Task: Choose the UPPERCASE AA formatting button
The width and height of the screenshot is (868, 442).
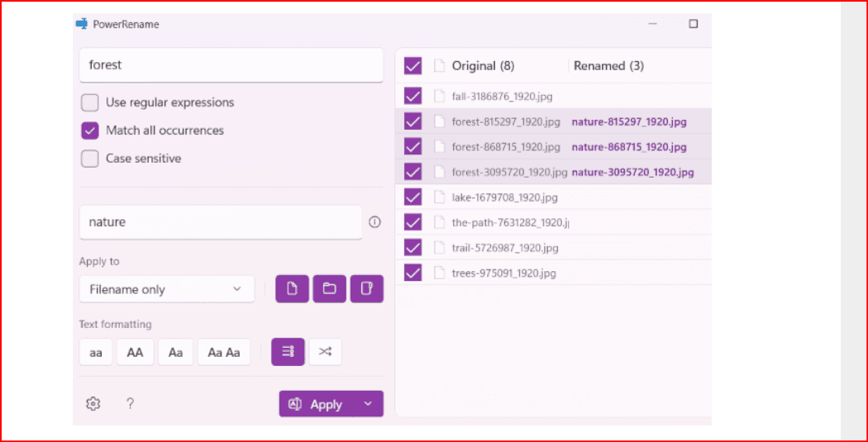Action: 135,352
